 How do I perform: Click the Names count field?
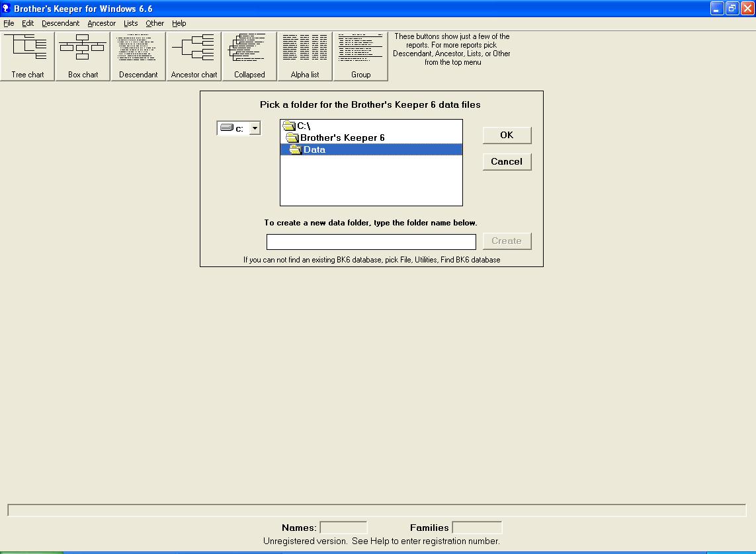tap(343, 528)
